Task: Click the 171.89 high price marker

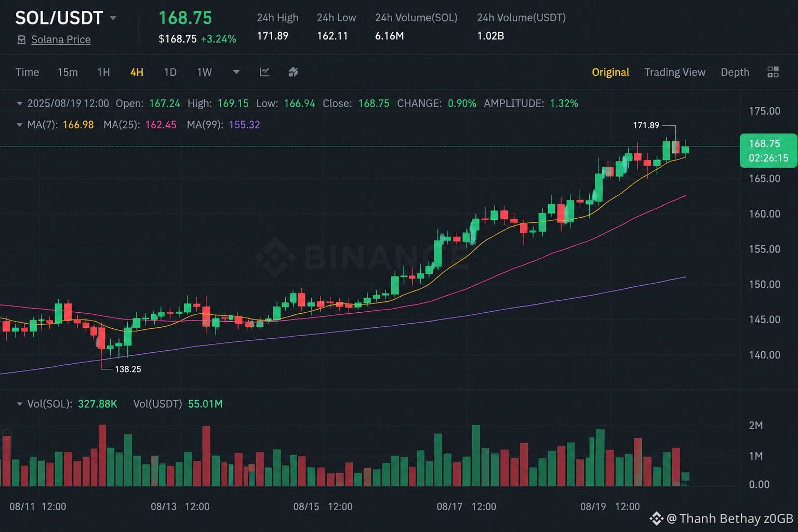Action: pyautogui.click(x=646, y=125)
